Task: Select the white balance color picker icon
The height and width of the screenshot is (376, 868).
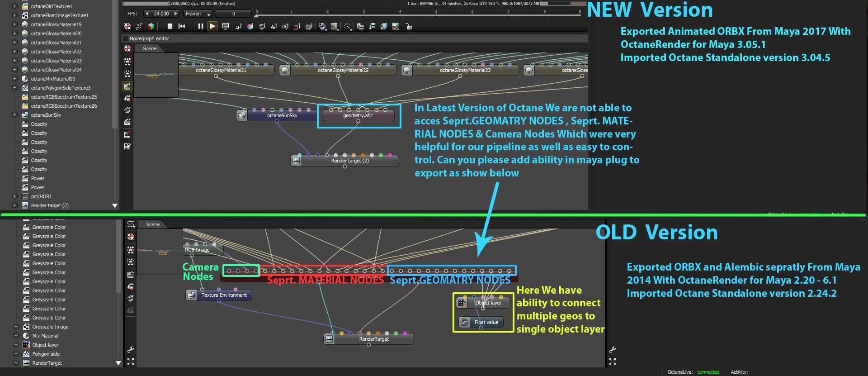Action: point(250,27)
